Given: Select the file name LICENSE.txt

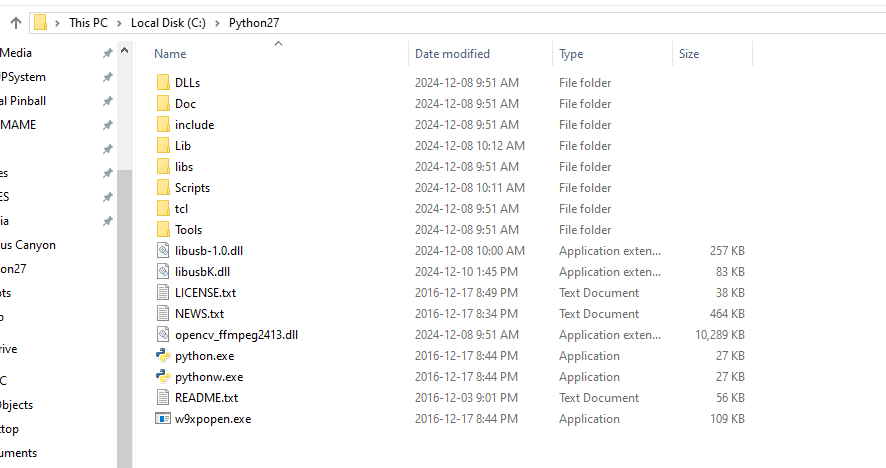Looking at the screenshot, I should point(205,293).
